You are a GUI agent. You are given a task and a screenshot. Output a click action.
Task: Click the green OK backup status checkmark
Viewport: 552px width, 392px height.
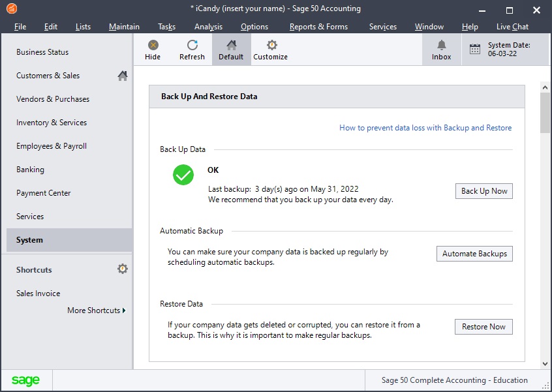pos(183,175)
